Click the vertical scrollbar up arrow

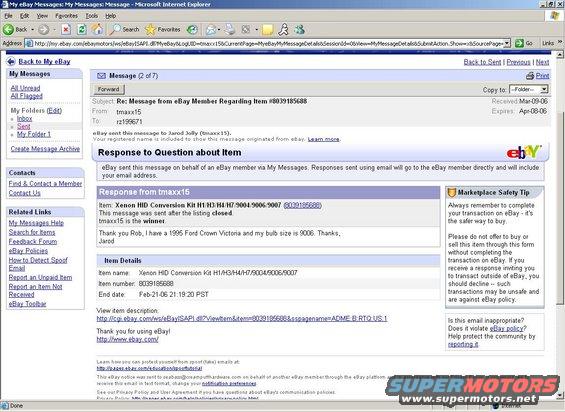click(560, 55)
